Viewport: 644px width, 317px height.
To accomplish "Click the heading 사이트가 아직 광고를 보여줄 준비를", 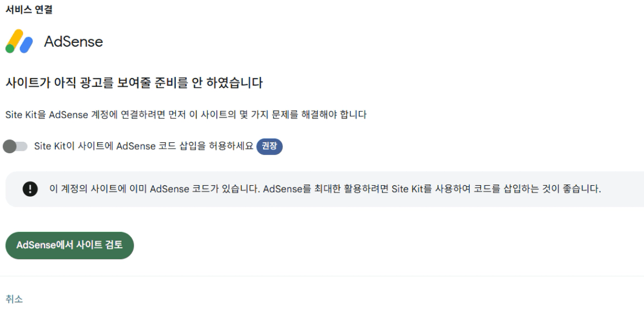I will (x=134, y=83).
